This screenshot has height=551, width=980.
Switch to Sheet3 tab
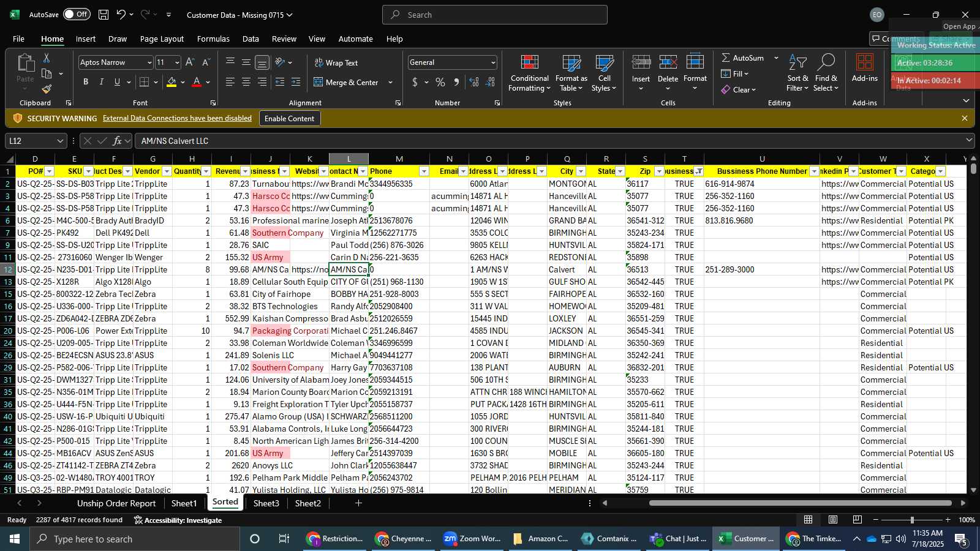[x=266, y=503]
